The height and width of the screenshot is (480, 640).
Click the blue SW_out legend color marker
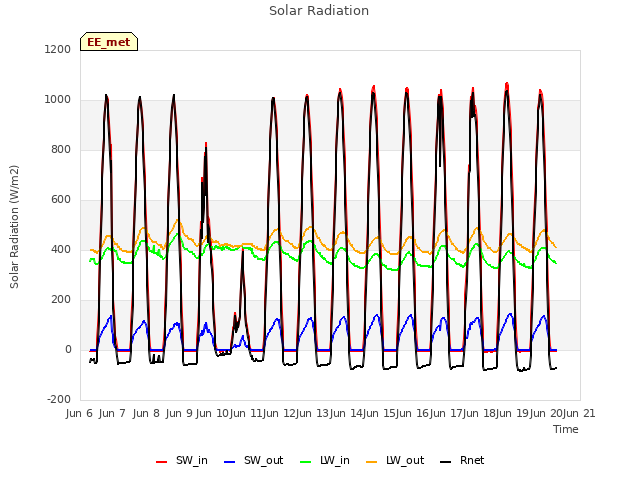point(230,462)
